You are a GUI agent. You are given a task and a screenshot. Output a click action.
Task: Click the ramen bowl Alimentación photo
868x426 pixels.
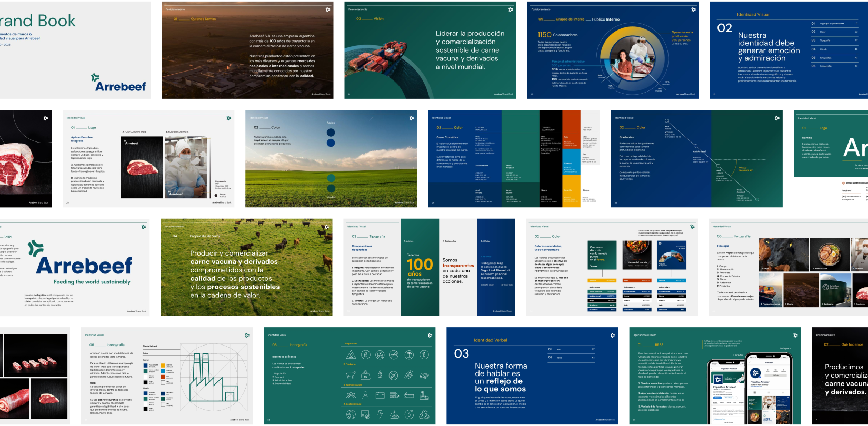click(x=830, y=255)
